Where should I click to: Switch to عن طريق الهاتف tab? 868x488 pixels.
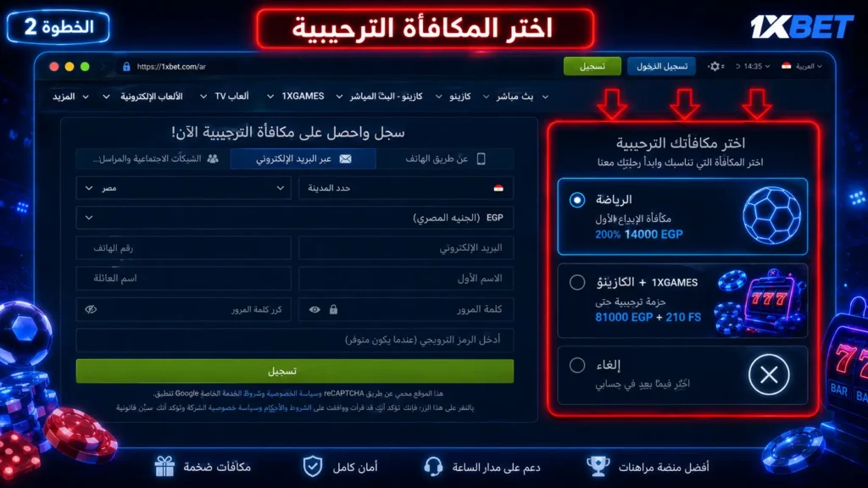click(x=445, y=158)
